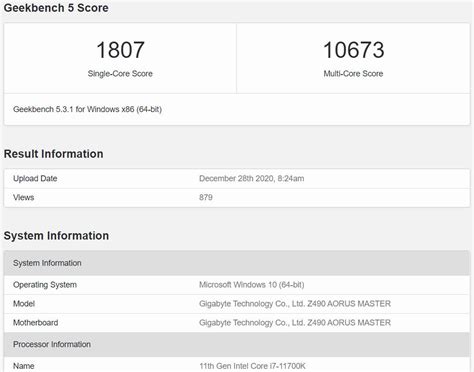Click the Operating System label
Viewport: 474px width, 372px height.
tap(45, 285)
